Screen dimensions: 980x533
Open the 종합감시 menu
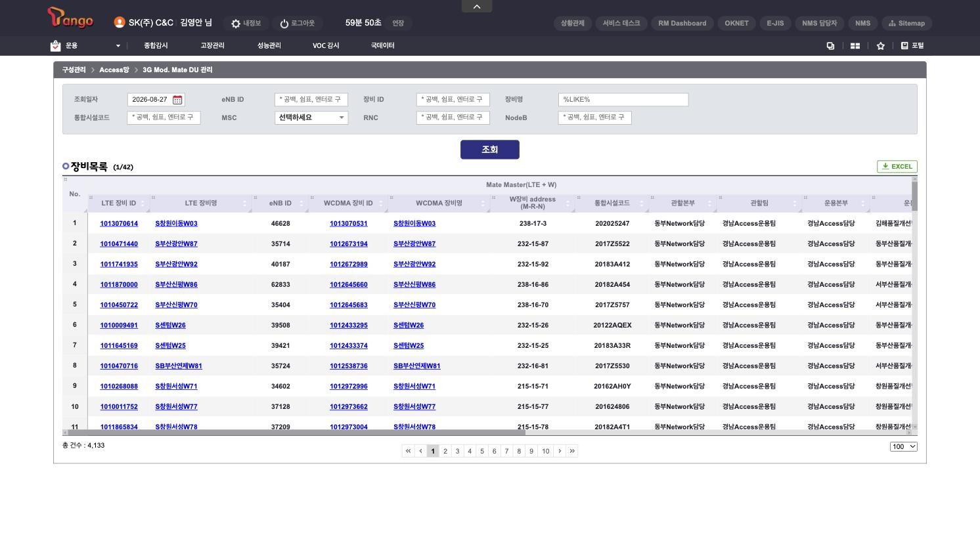(156, 46)
